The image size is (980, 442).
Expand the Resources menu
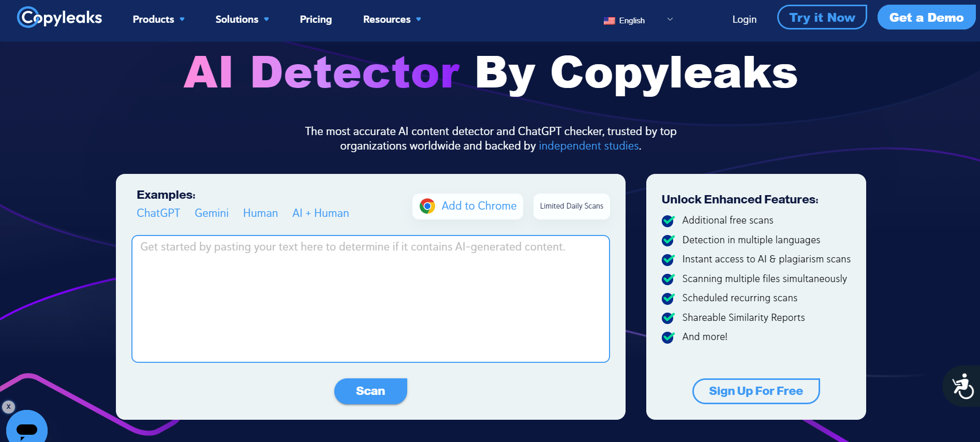click(x=392, y=19)
